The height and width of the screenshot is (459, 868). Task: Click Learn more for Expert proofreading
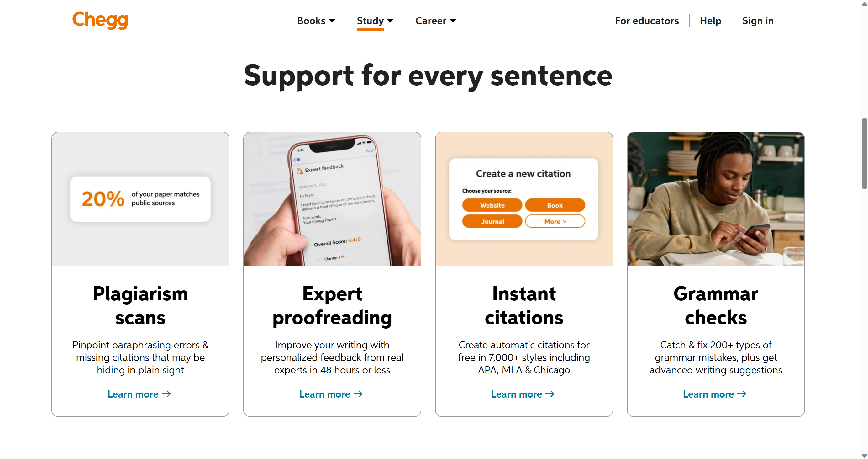point(332,394)
